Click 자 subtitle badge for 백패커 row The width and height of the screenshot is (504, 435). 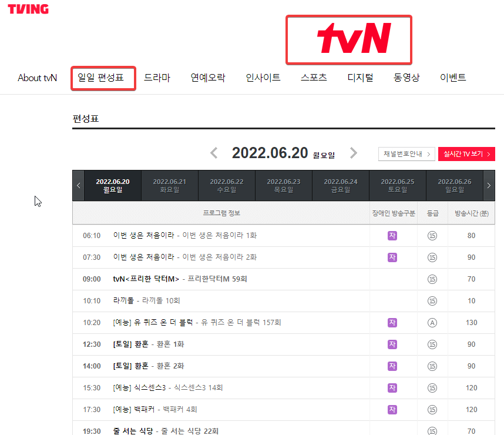392,410
